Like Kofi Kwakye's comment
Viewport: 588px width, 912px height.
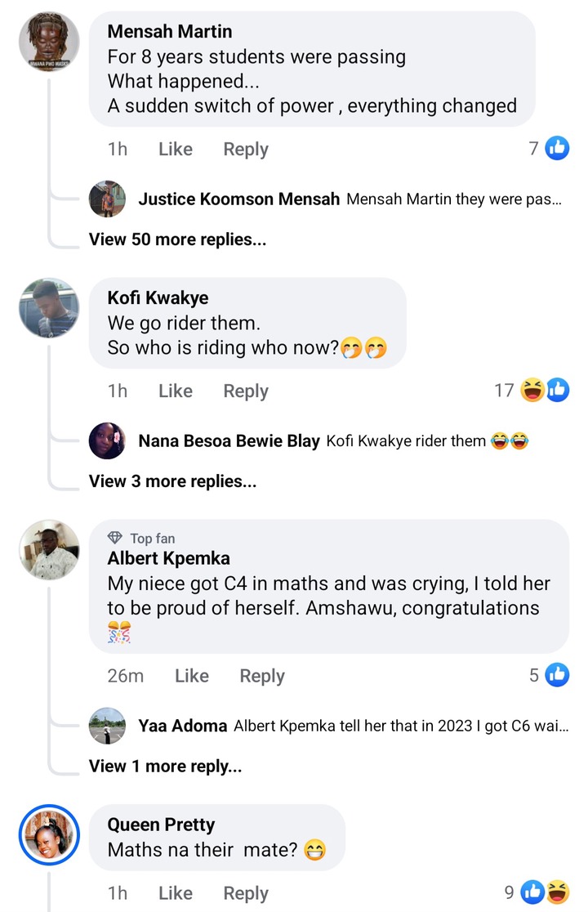point(175,391)
